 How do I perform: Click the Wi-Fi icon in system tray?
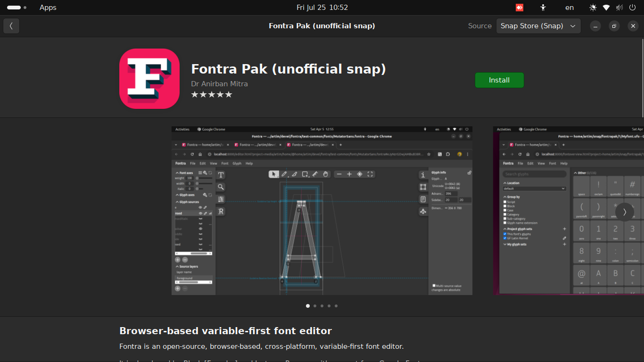(x=606, y=8)
